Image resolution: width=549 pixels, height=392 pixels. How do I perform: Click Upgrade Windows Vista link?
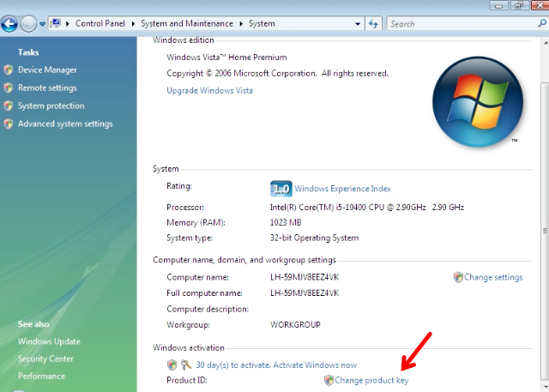(x=209, y=90)
